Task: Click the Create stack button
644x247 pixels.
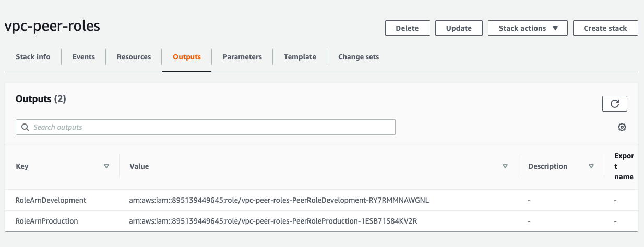Action: pos(605,28)
